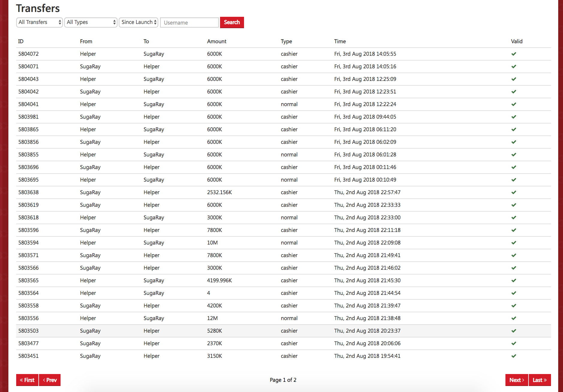Open the All Transfers filter dropdown
Image resolution: width=563 pixels, height=392 pixels.
[40, 22]
